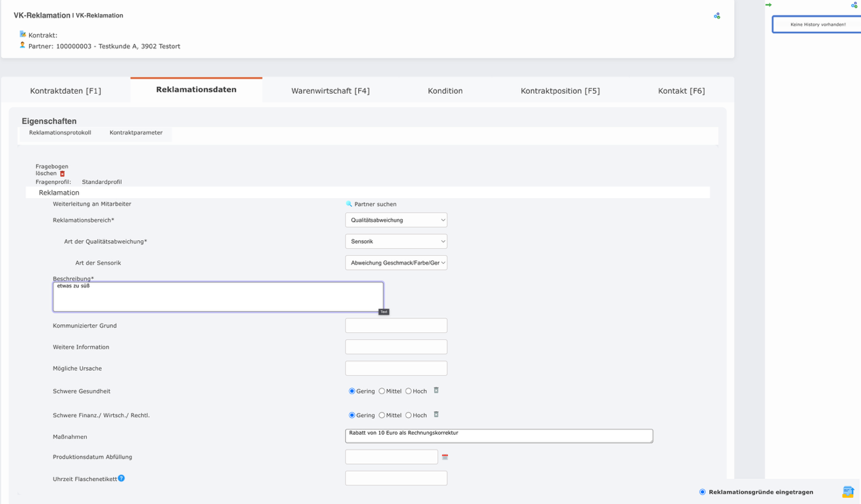Click the Partner suchen magnifier icon

pos(349,204)
